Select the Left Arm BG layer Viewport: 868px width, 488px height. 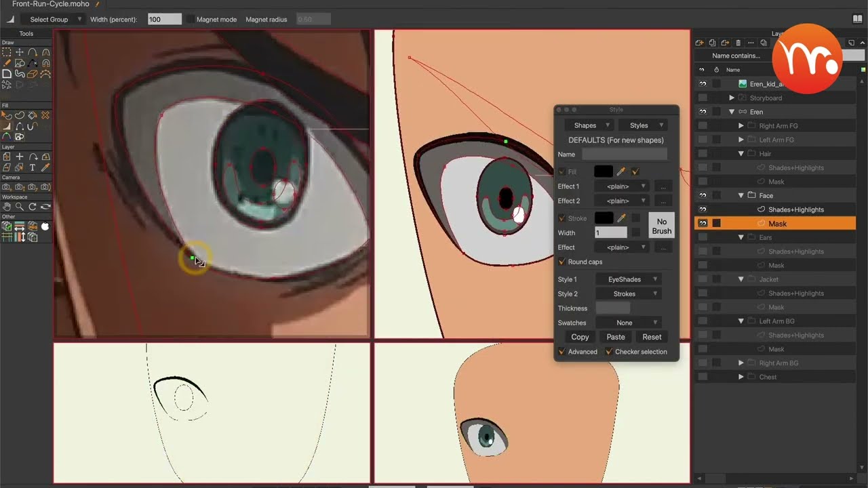tap(775, 321)
